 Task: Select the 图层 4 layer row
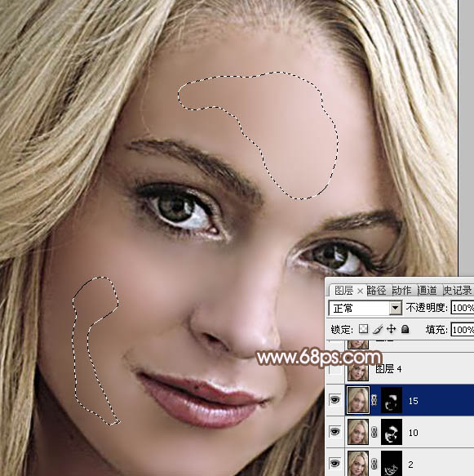(x=400, y=369)
